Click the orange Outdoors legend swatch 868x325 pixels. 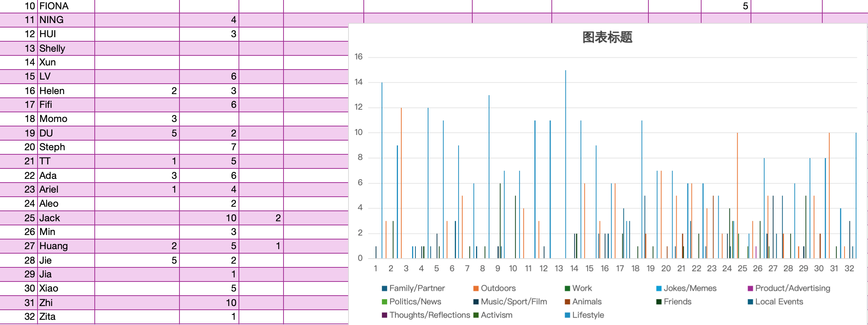coord(476,289)
